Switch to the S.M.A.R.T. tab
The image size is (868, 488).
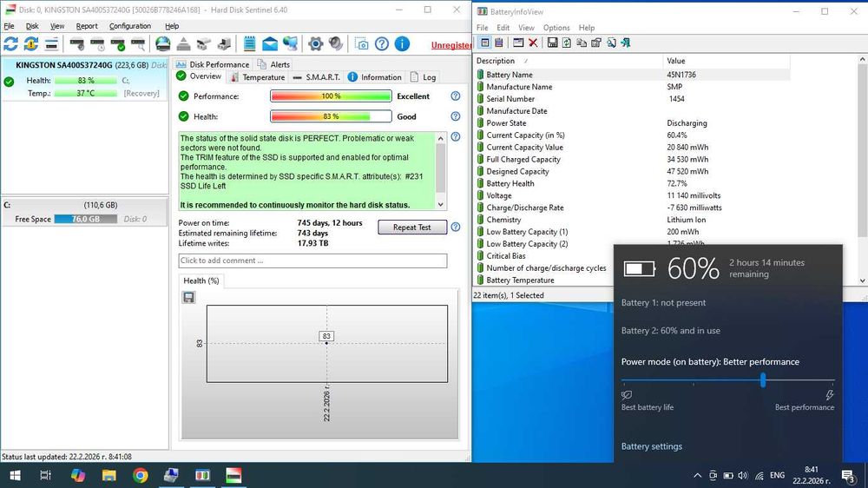(317, 77)
